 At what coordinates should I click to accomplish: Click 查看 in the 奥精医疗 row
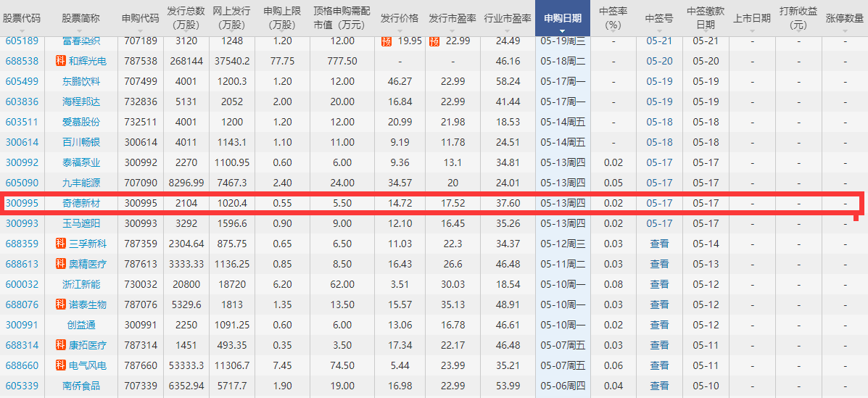pyautogui.click(x=659, y=264)
